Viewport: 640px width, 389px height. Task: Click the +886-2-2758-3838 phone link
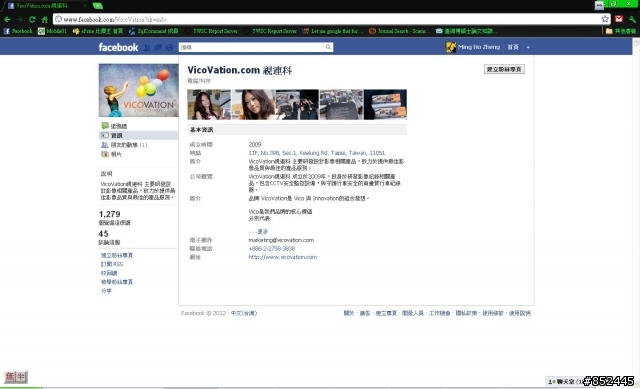(x=271, y=248)
